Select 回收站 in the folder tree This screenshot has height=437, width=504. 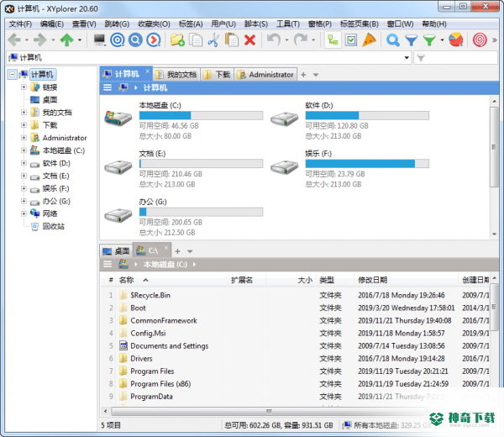(x=54, y=226)
